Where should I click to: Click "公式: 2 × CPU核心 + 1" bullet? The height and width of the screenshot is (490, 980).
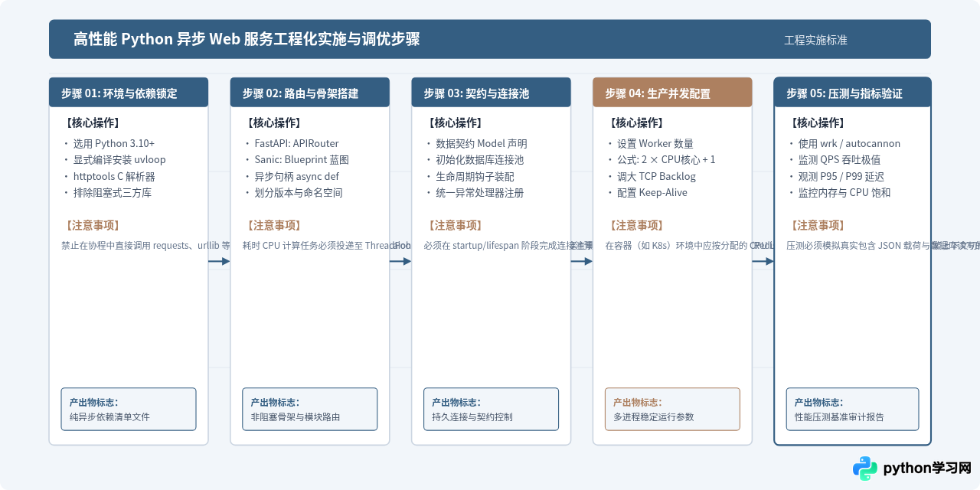pyautogui.click(x=666, y=160)
